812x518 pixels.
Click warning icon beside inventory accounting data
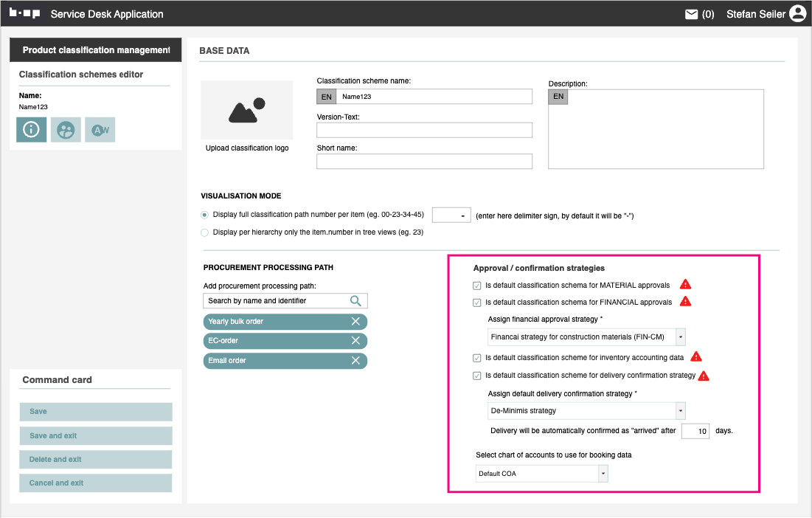point(696,357)
